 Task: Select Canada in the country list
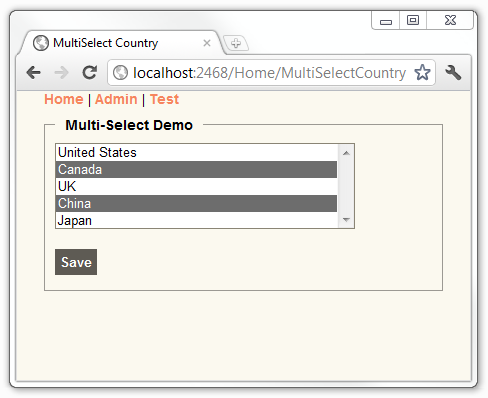pos(196,169)
